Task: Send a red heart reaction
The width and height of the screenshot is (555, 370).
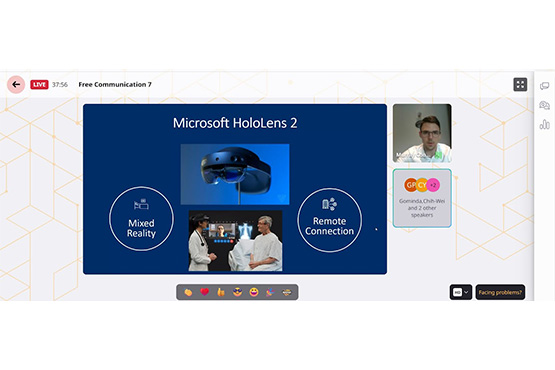Action: [x=205, y=292]
